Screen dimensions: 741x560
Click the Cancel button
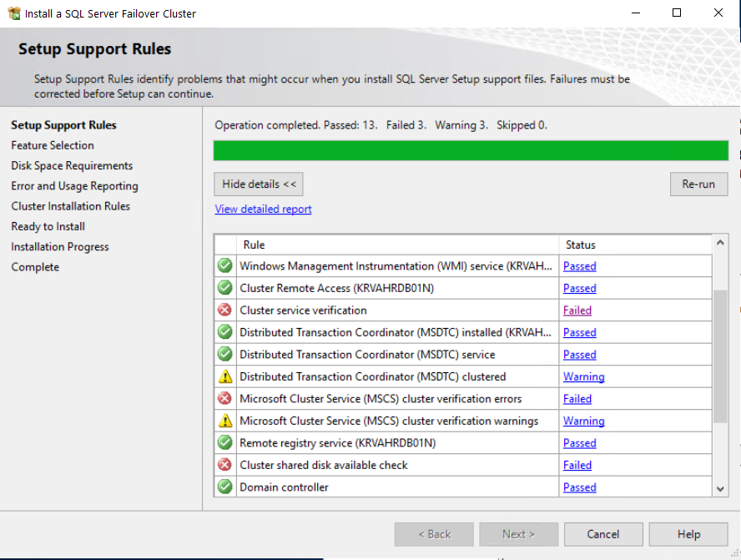point(603,534)
